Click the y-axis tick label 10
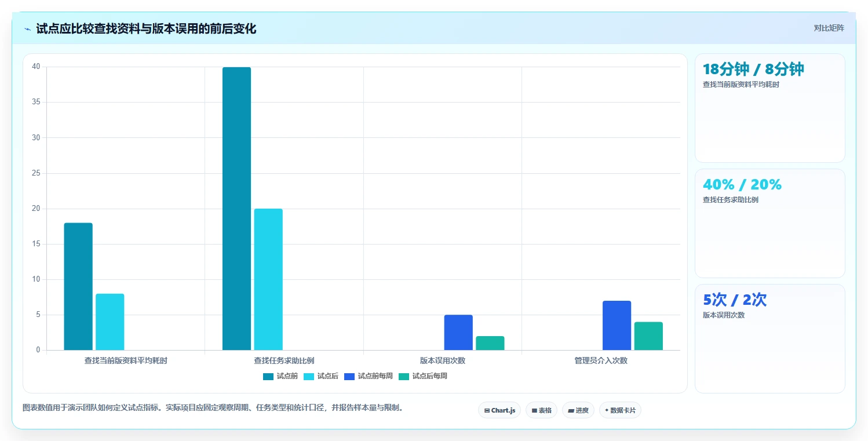 36,279
